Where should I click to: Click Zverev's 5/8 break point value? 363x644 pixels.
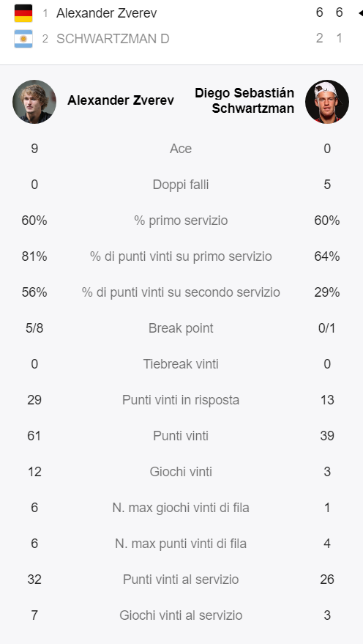coord(34,328)
